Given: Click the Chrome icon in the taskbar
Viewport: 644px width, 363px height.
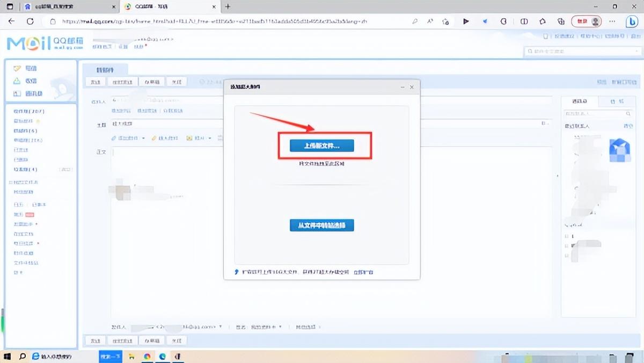Looking at the screenshot, I should [x=147, y=356].
